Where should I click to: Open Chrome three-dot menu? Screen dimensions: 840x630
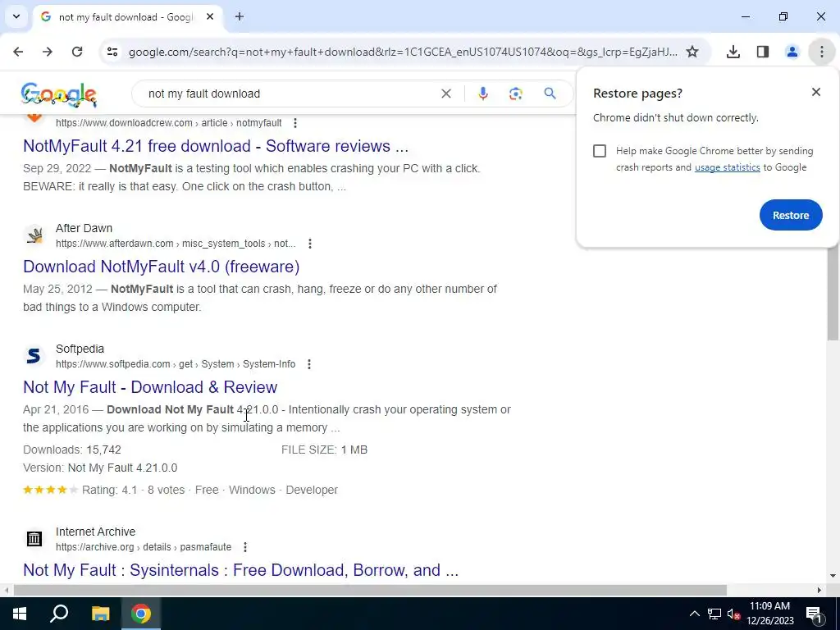(x=822, y=52)
